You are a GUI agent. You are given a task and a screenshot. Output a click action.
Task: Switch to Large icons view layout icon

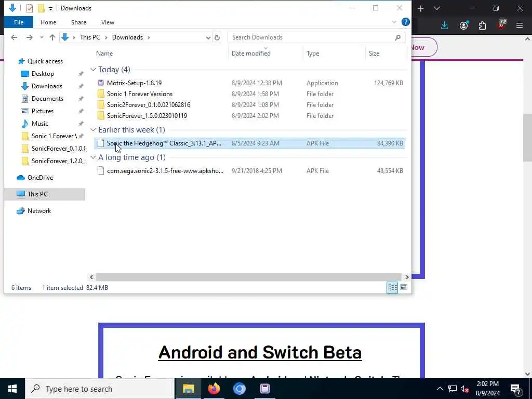point(403,287)
